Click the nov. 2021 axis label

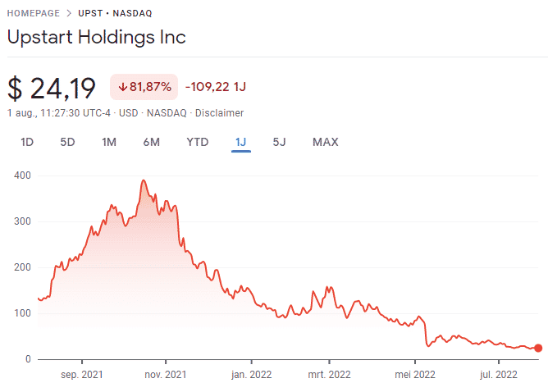click(166, 375)
